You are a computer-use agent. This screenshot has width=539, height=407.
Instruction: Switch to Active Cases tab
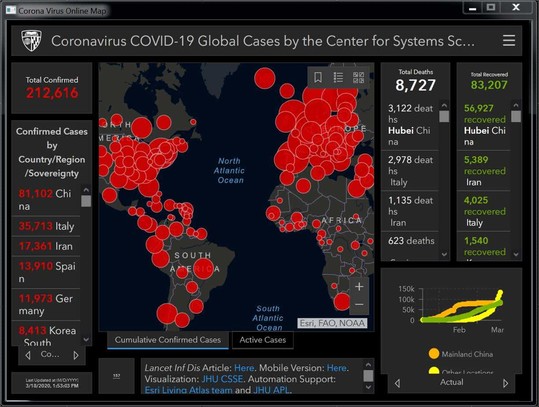[x=263, y=340]
